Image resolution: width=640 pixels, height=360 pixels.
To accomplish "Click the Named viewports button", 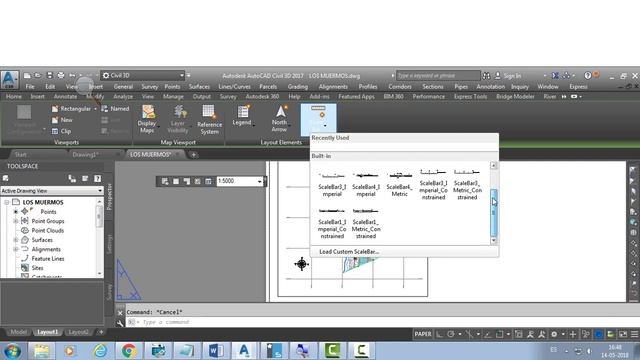I will click(115, 109).
